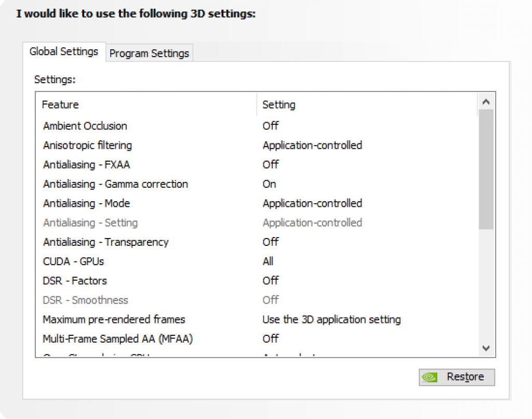Click the Feature column header
Screen dimensions: 532x419
point(60,104)
